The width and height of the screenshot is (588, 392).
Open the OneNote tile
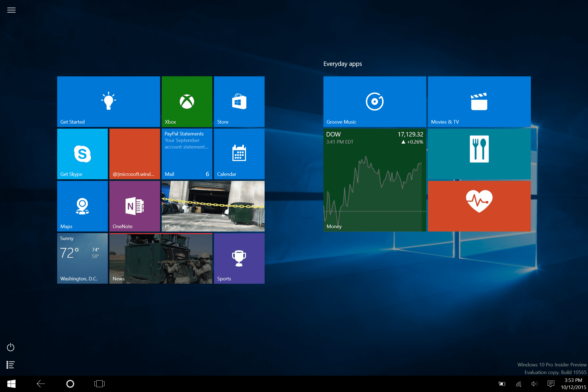[134, 206]
